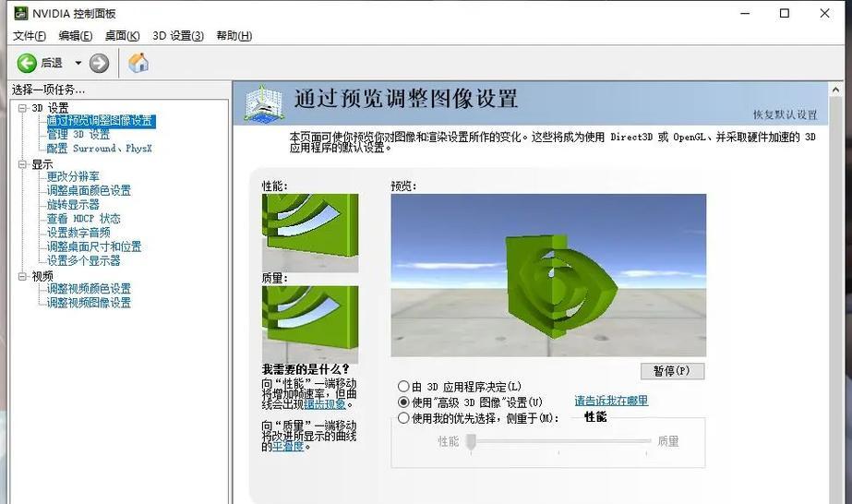Click the grey Forward arrow icon

[x=99, y=64]
